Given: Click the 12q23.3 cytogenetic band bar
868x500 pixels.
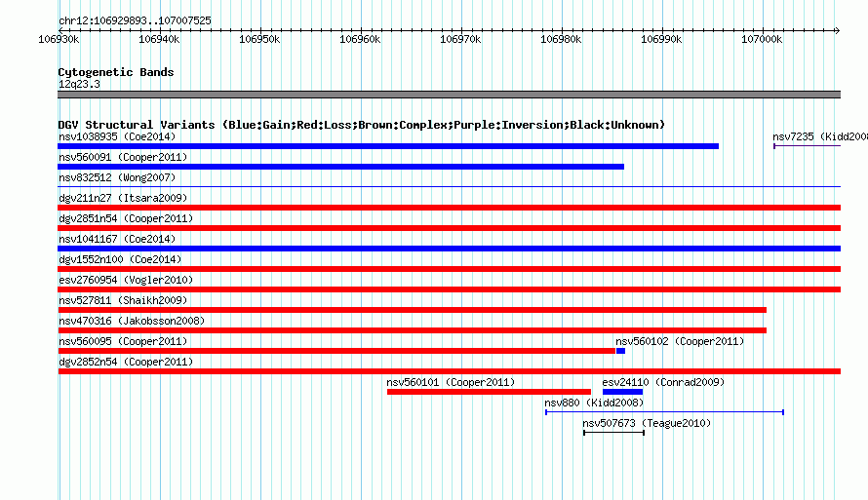Looking at the screenshot, I should point(449,95).
